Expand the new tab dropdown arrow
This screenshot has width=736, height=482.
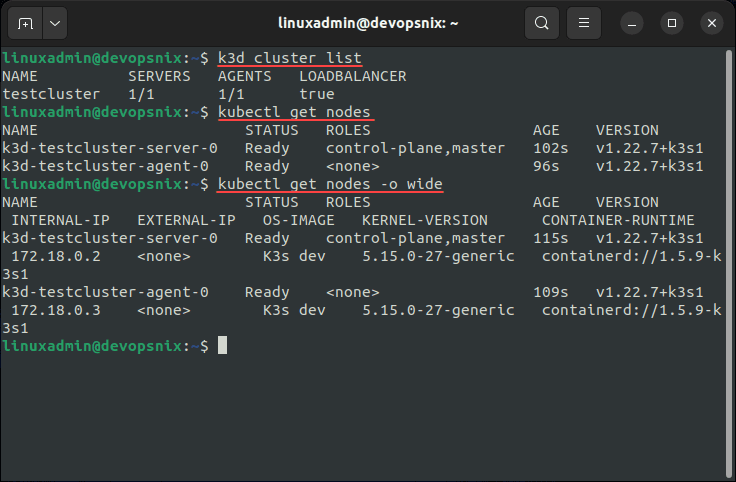coord(53,23)
